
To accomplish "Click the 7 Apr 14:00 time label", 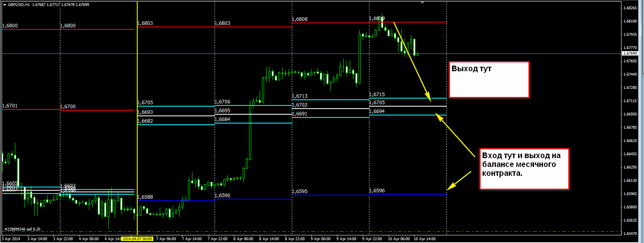I will [192, 239].
